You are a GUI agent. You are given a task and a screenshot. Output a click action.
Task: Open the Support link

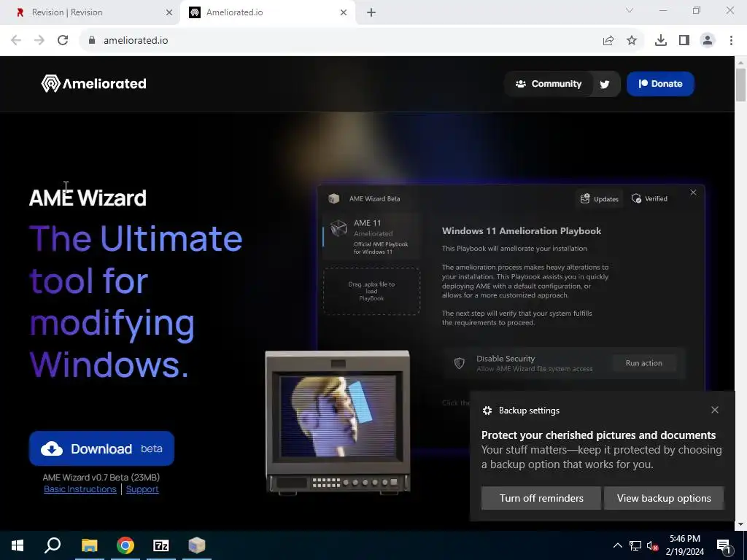(x=142, y=489)
